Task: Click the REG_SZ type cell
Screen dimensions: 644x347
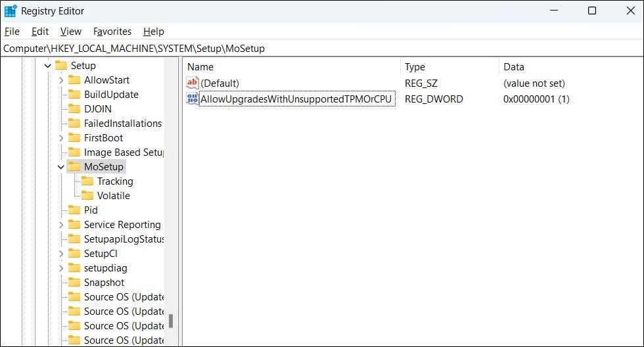Action: pos(421,83)
